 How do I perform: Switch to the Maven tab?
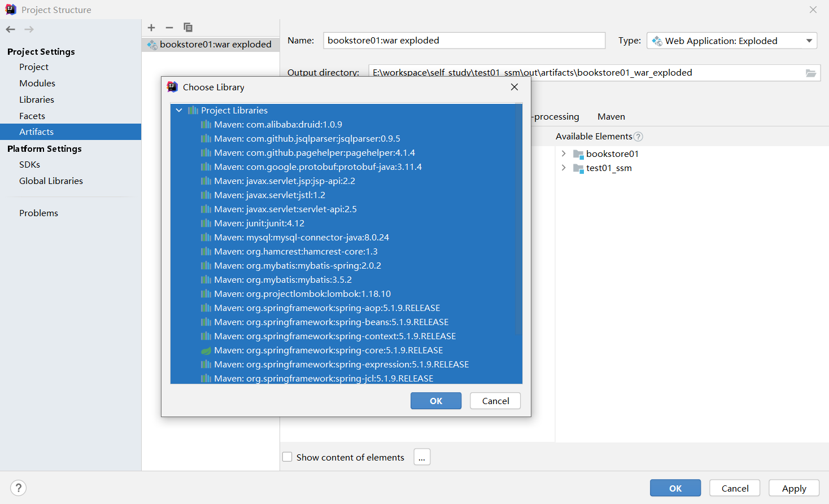[611, 117]
